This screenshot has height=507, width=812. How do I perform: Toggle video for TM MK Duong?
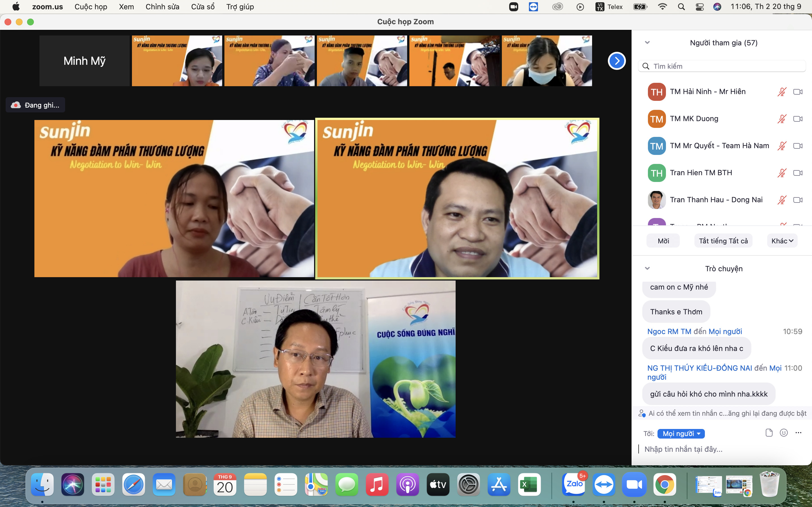pyautogui.click(x=798, y=119)
